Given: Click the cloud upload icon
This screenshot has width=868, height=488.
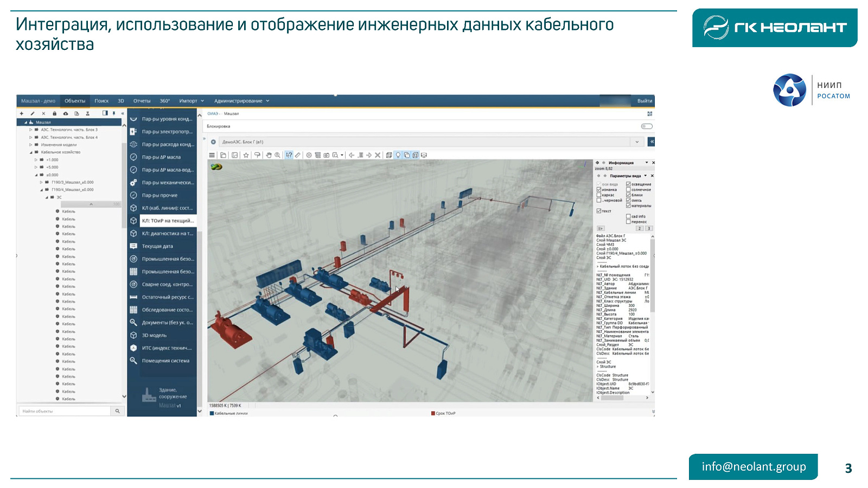Looking at the screenshot, I should point(66,114).
